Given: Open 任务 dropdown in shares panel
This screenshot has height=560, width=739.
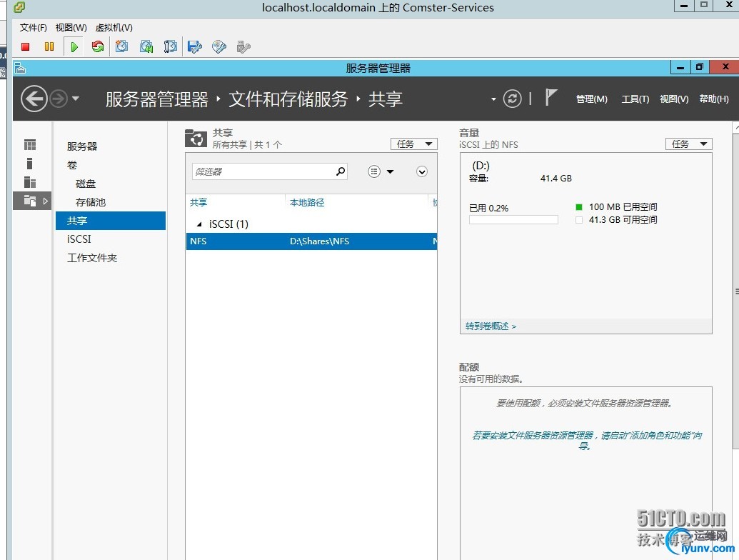Looking at the screenshot, I should coord(414,144).
